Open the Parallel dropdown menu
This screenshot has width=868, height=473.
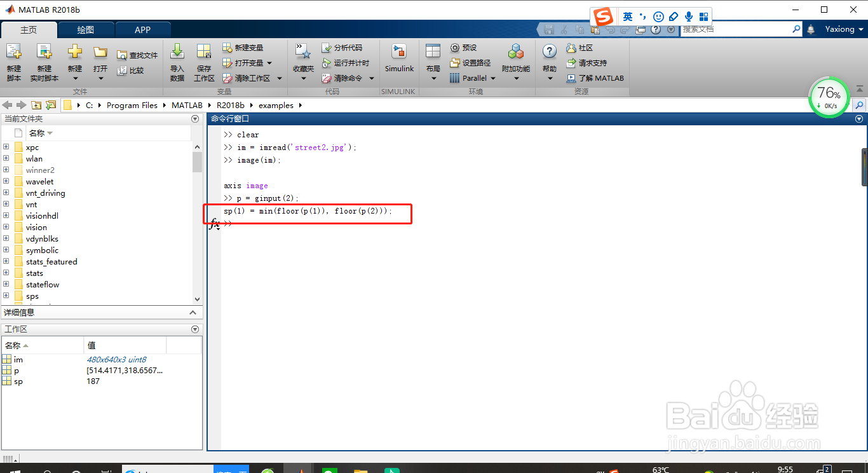point(472,78)
